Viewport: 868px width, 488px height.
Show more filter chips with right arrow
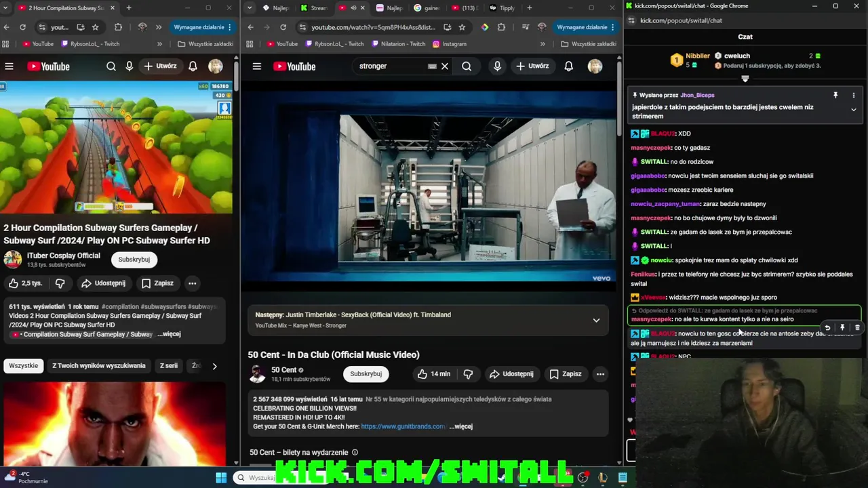pos(214,366)
